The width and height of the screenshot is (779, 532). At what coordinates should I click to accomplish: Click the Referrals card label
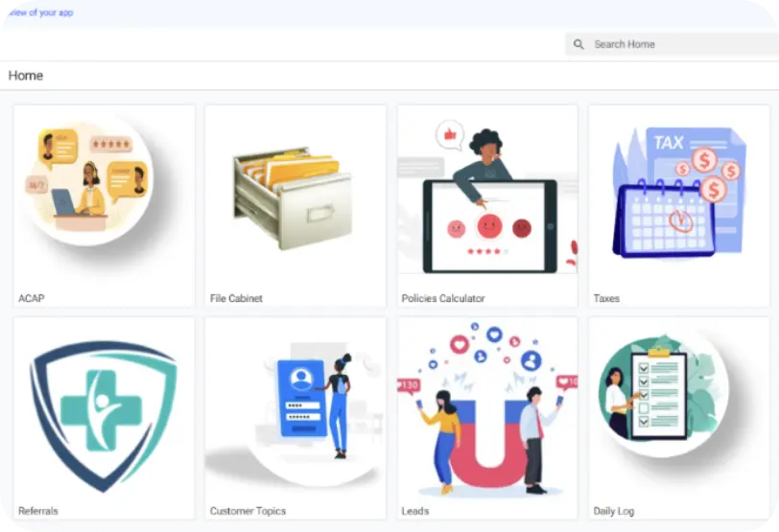pos(37,511)
